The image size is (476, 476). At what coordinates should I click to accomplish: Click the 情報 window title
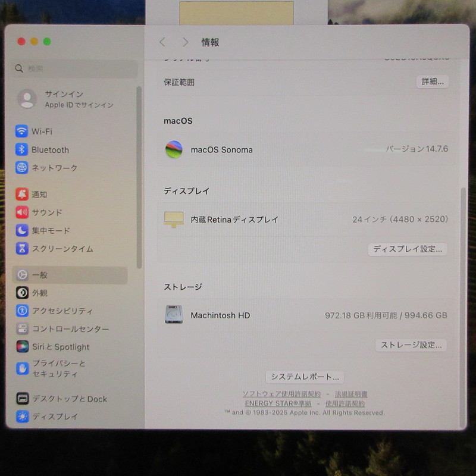[210, 42]
